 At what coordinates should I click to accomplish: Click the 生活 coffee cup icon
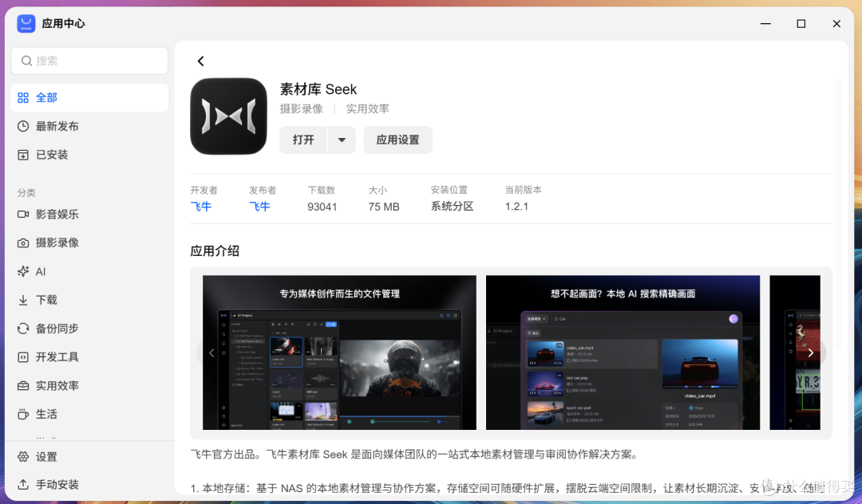pyautogui.click(x=23, y=414)
